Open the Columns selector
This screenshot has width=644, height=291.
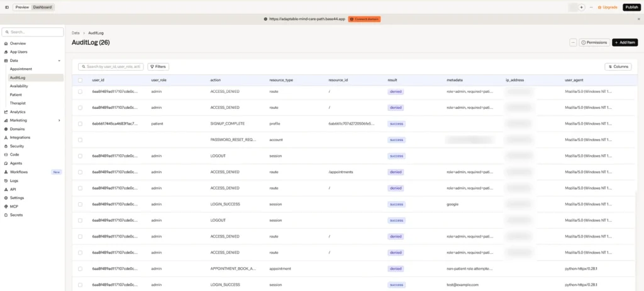[x=618, y=66]
